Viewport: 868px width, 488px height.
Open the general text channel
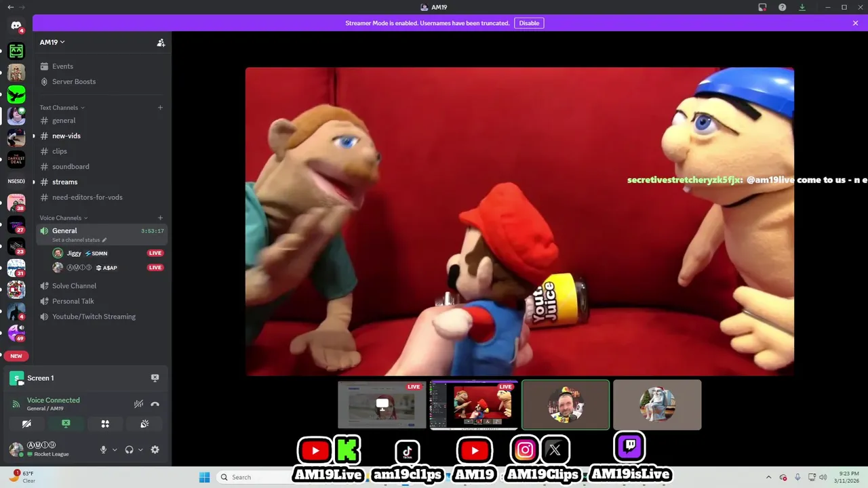pos(102,121)
